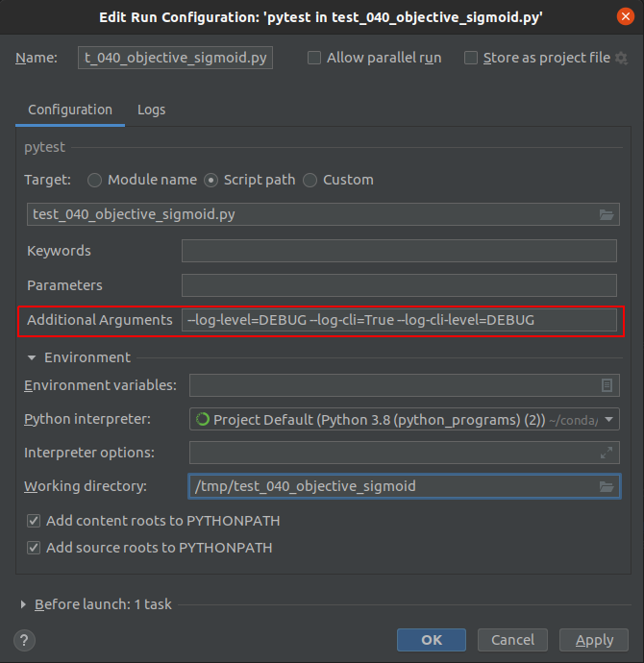Click the Additional Arguments input field
Image resolution: width=644 pixels, height=663 pixels.
tap(399, 320)
